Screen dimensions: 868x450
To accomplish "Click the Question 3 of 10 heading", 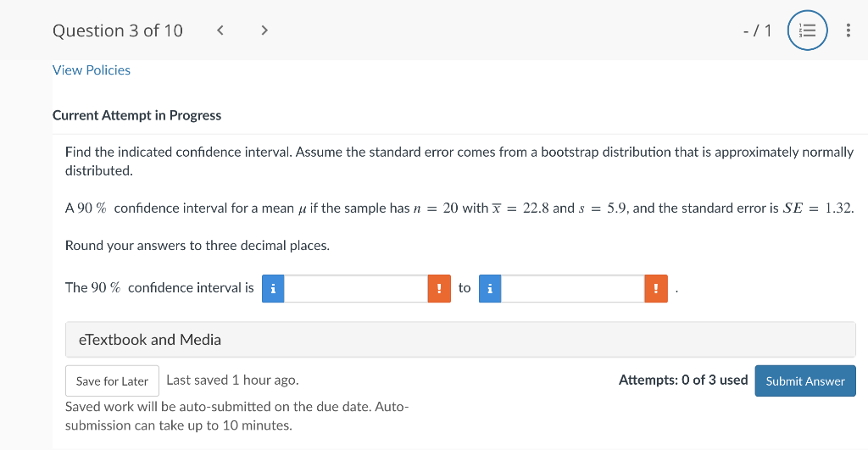I will (118, 31).
